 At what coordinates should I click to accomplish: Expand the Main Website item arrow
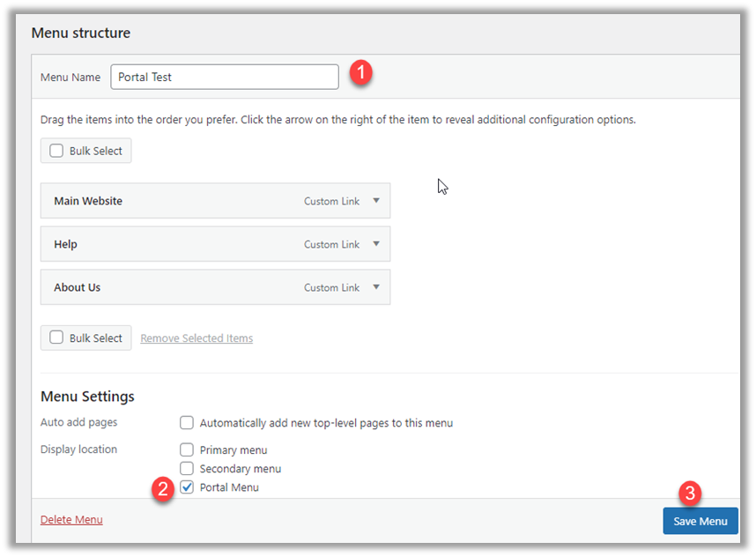click(x=376, y=201)
